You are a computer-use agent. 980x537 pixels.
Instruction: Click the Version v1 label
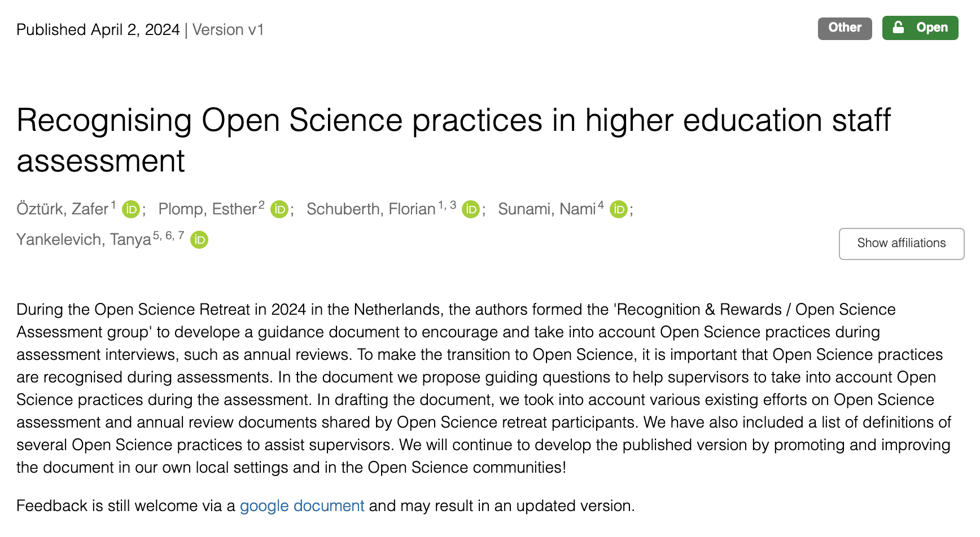(228, 30)
